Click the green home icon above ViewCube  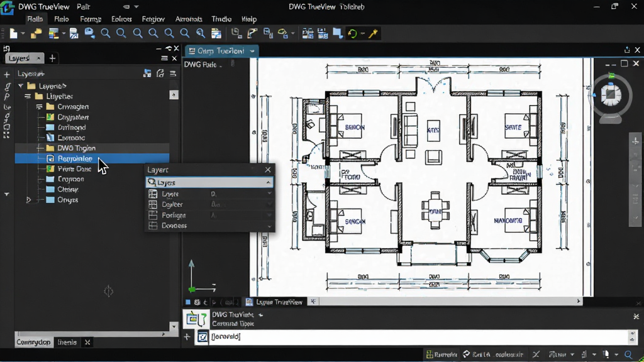pos(611,76)
